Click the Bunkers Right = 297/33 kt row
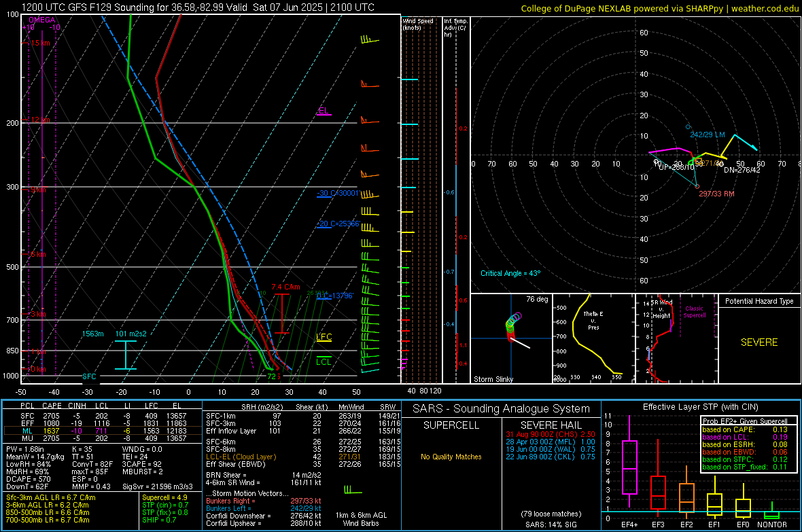Screen dimensions: 802x532 point(263,501)
